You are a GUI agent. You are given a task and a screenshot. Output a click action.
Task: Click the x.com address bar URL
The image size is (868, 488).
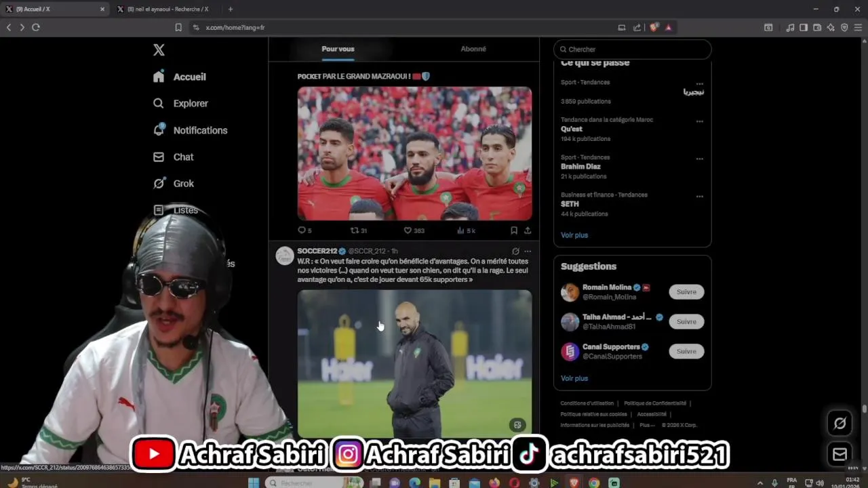(x=235, y=28)
